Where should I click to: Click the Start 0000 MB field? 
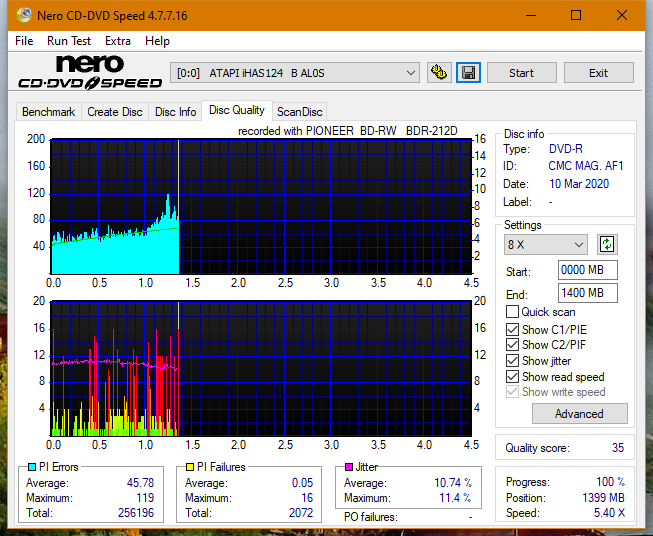pyautogui.click(x=588, y=270)
